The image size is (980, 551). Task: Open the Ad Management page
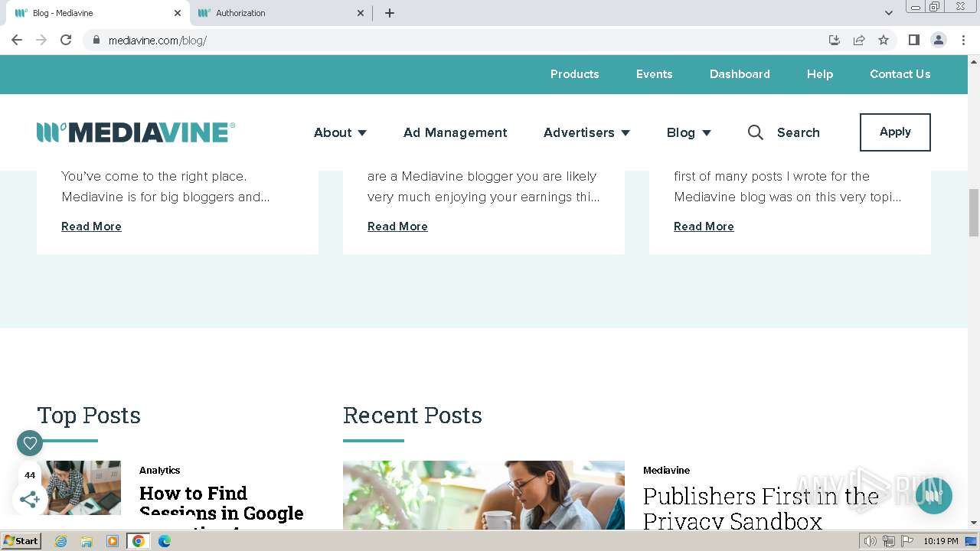point(455,132)
